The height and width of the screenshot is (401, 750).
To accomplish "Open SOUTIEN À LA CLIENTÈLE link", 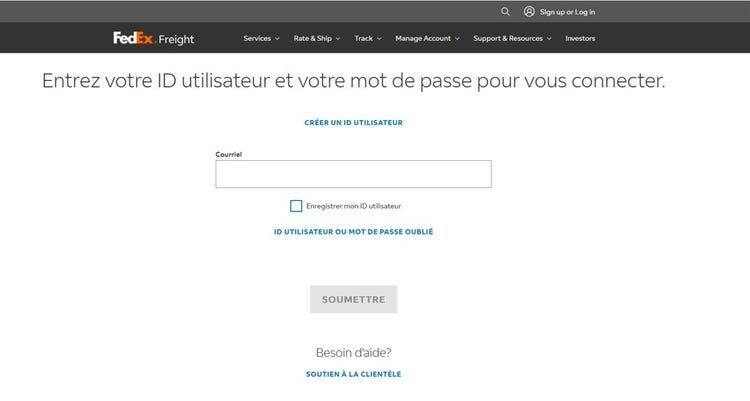I will point(353,374).
